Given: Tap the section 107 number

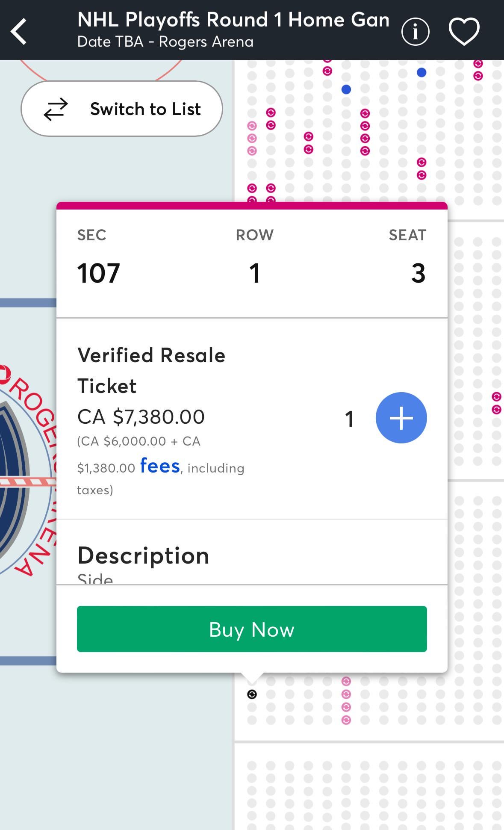Looking at the screenshot, I should click(x=98, y=273).
